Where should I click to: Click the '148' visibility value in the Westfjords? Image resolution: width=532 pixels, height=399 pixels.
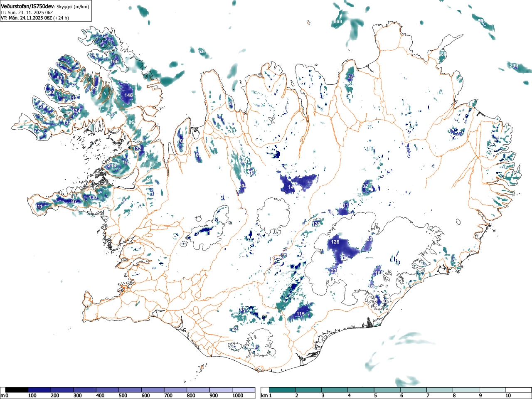[129, 95]
